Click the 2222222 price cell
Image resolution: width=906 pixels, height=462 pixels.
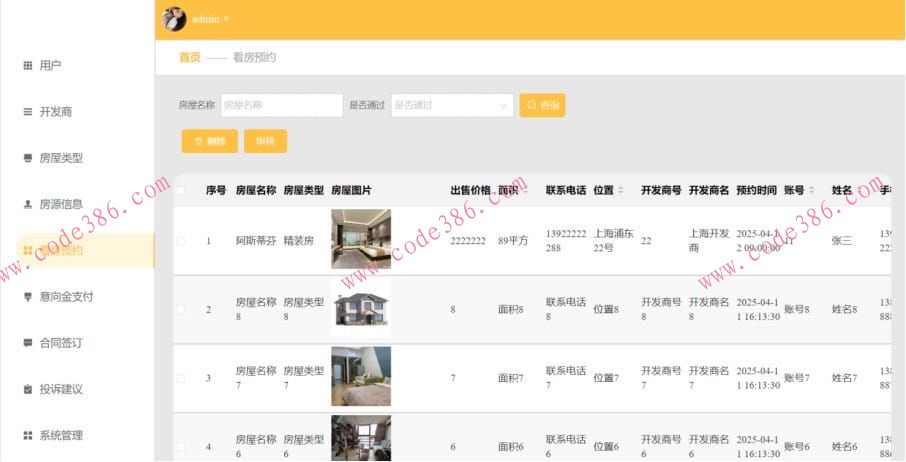coord(468,241)
